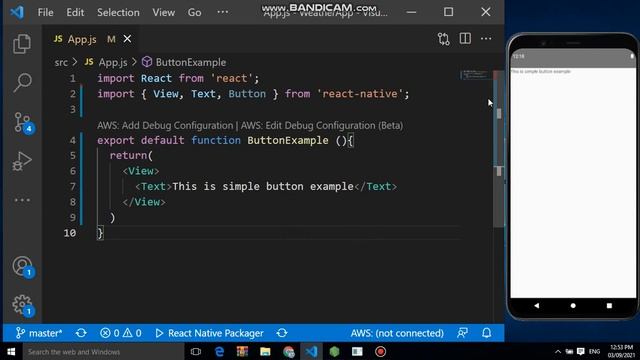Image resolution: width=640 pixels, height=360 pixels.
Task: Click AWS: (not connected) status item
Action: (x=397, y=333)
